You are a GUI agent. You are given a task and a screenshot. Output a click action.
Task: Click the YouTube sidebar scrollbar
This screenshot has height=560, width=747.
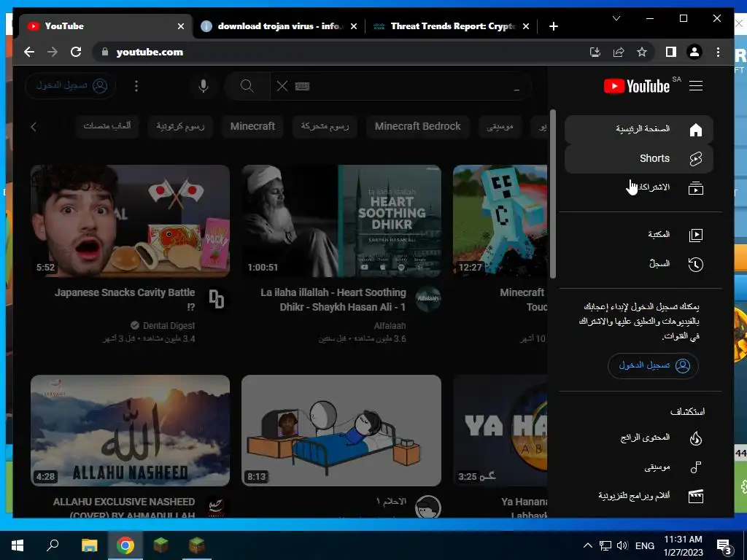[553, 194]
